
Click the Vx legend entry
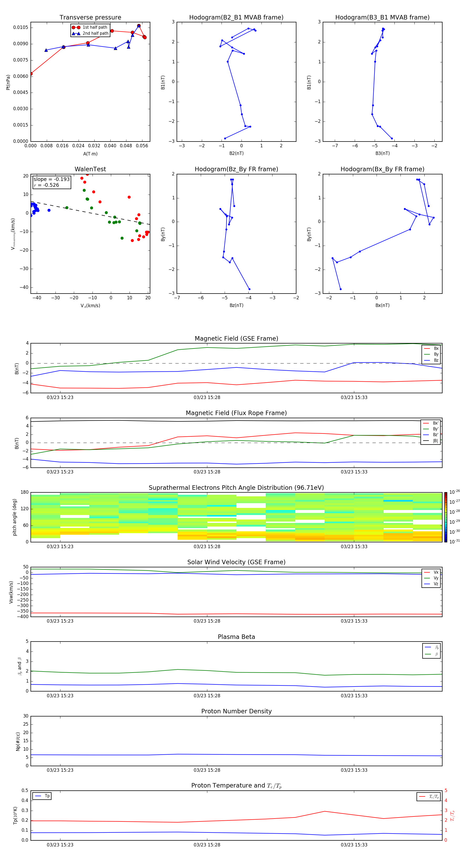click(431, 572)
